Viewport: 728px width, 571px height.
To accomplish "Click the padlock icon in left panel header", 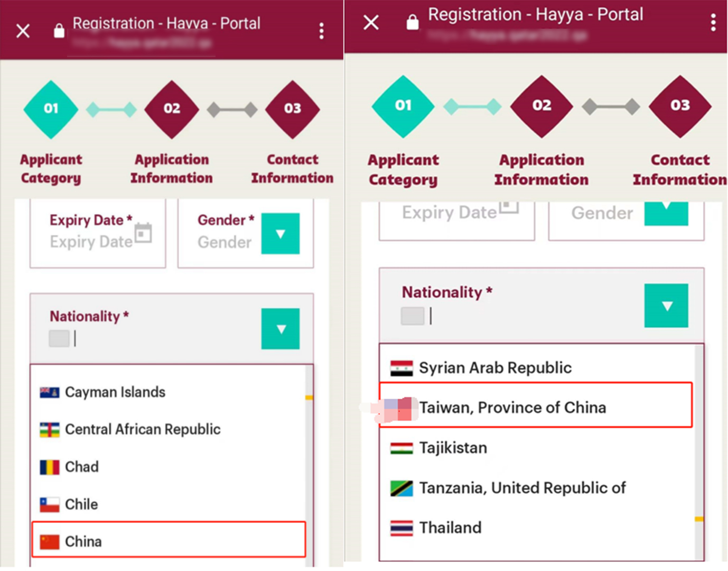I will point(59,31).
